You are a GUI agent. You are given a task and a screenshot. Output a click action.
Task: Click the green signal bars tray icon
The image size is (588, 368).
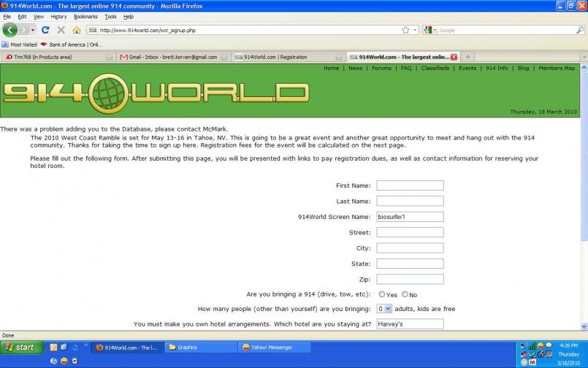click(532, 346)
